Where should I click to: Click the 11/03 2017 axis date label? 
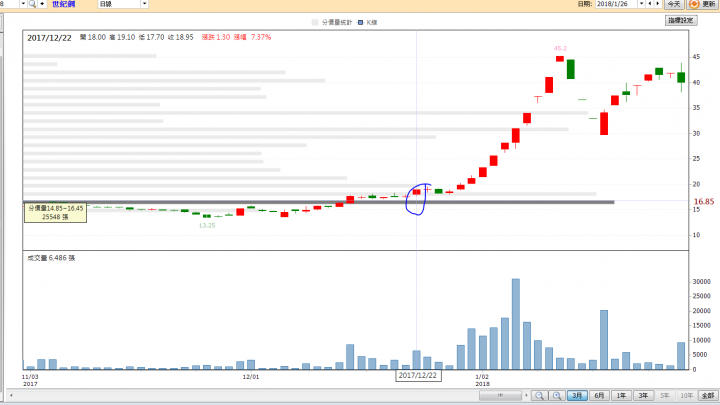pos(30,380)
